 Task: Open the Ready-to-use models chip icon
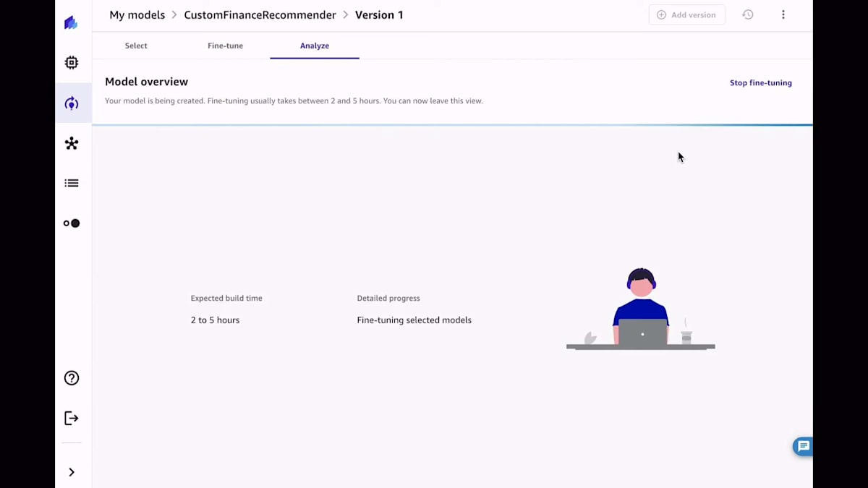(x=72, y=63)
